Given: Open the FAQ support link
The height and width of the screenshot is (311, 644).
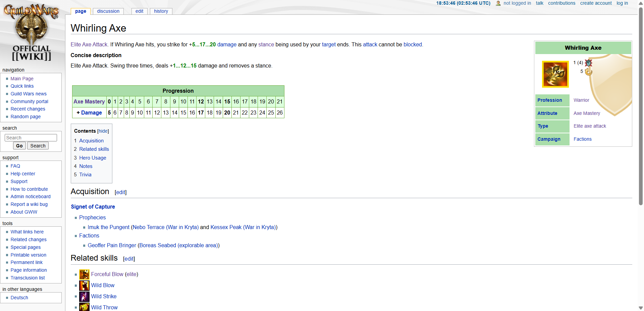Looking at the screenshot, I should pyautogui.click(x=15, y=166).
